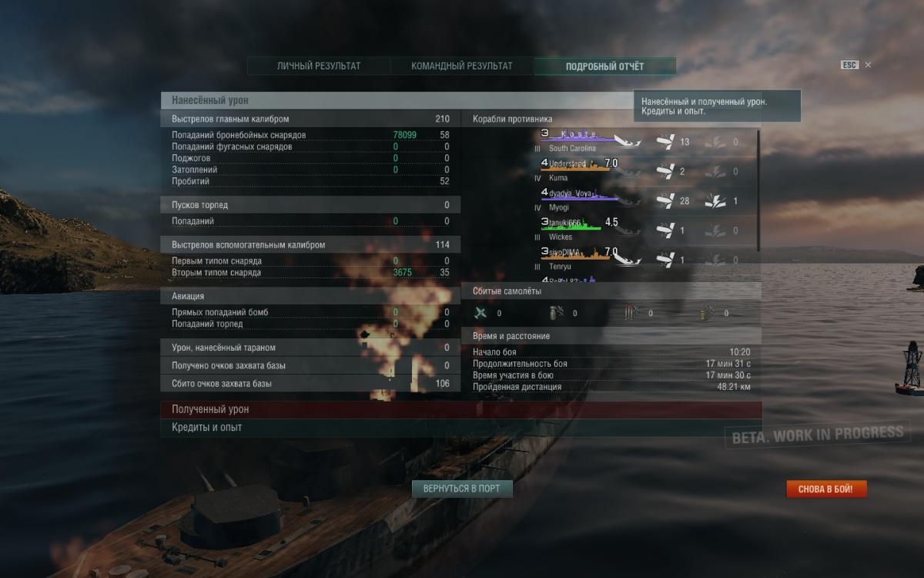This screenshot has width=924, height=578.
Task: Expand the Полученный урон section
Action: (x=461, y=409)
